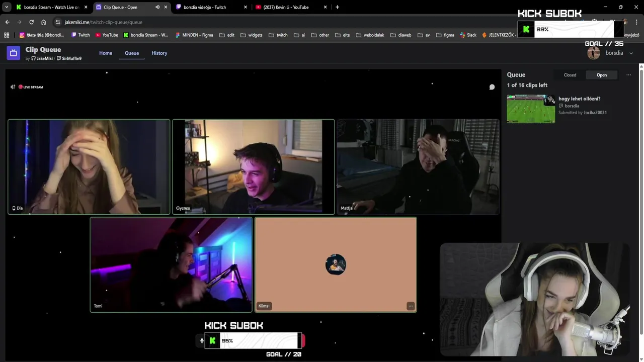Click the page vertical scrollbar
Screen dimensions: 644x362
(641, 201)
